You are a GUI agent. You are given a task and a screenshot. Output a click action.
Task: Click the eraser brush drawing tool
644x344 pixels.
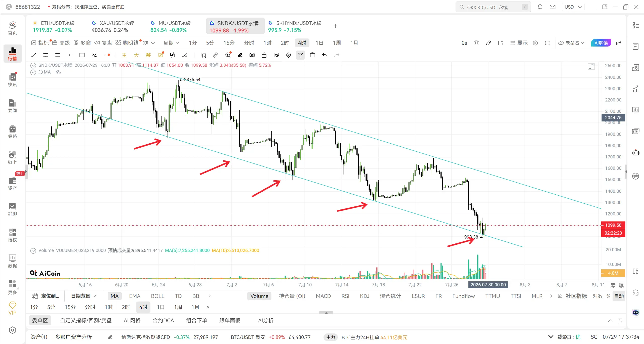pos(240,55)
